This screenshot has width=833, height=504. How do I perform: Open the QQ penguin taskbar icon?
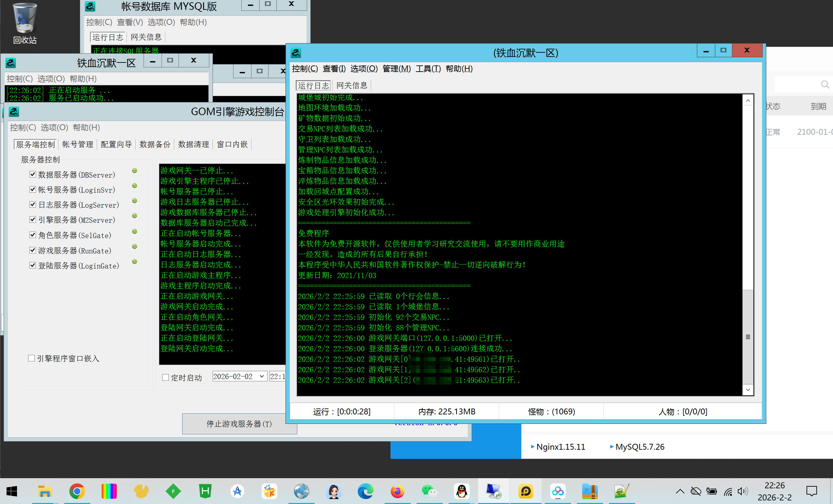pos(461,491)
